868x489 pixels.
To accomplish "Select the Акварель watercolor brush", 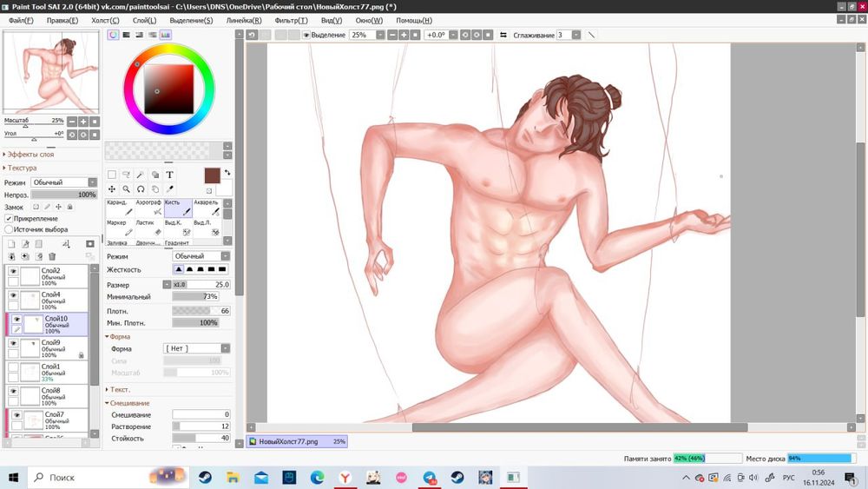I will pos(207,208).
